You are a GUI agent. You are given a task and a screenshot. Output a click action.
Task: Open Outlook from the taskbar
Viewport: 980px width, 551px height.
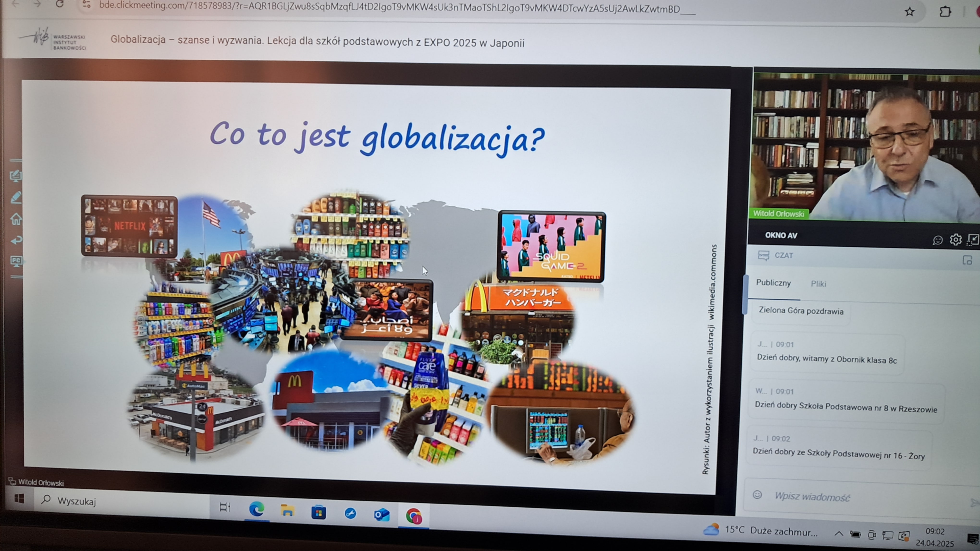pyautogui.click(x=382, y=515)
